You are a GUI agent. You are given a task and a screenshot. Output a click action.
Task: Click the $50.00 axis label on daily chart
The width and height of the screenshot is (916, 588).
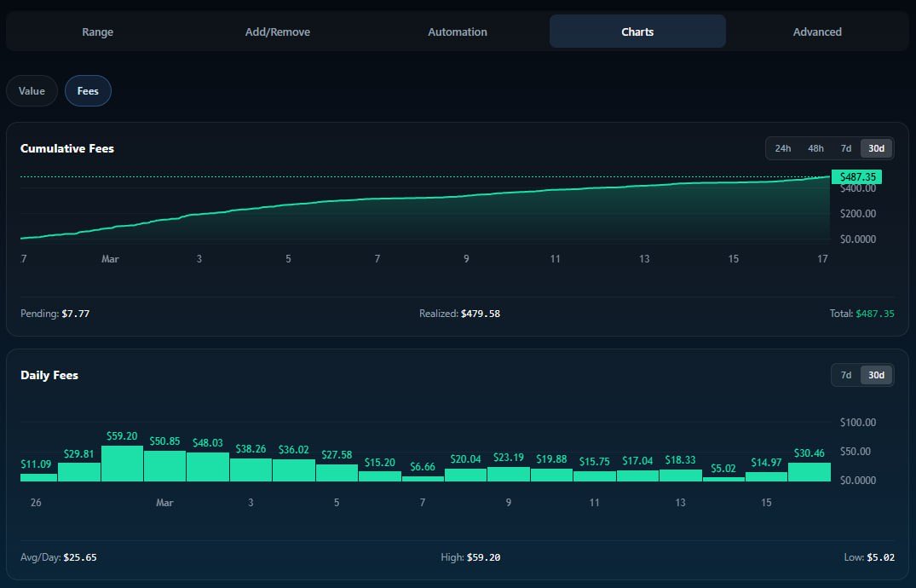(856, 452)
